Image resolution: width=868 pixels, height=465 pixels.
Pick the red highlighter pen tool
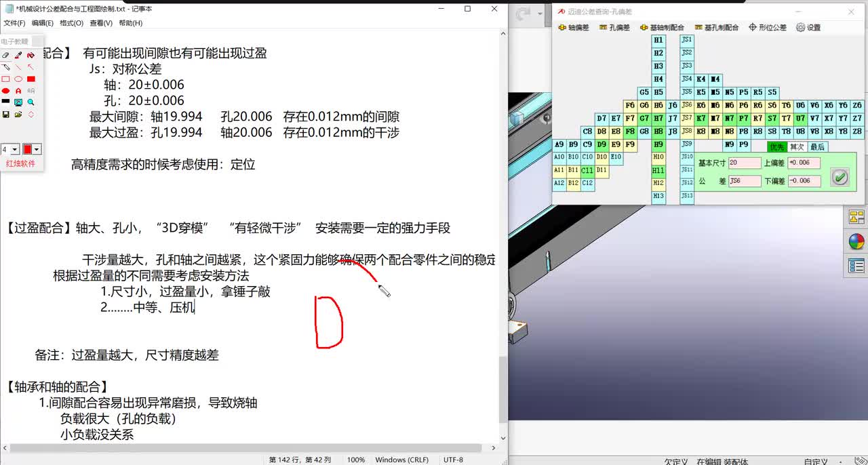(18, 55)
